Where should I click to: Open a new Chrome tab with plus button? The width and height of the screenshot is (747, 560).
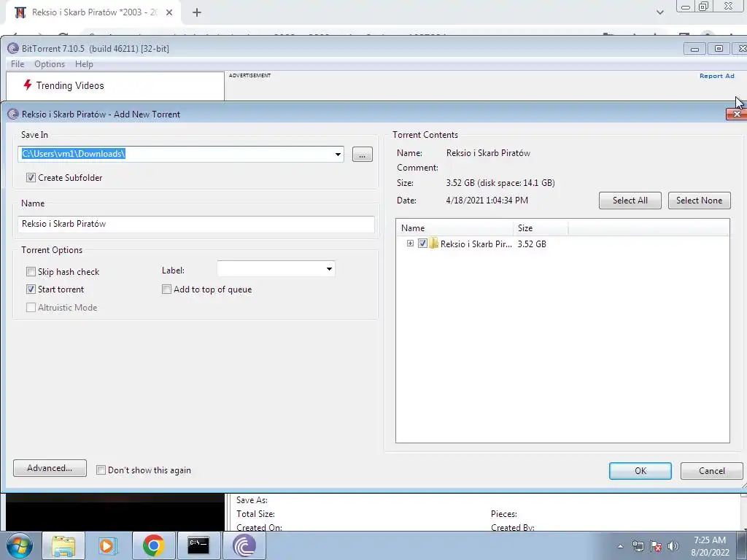197,12
